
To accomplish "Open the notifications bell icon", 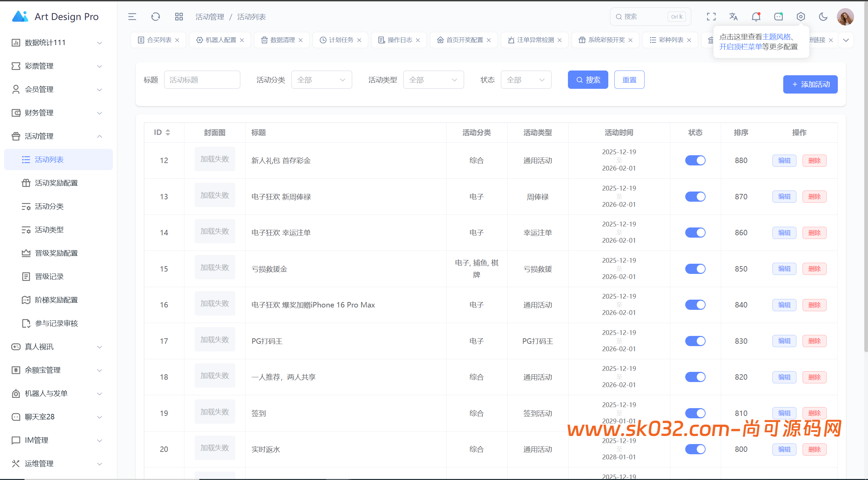I will pos(756,16).
